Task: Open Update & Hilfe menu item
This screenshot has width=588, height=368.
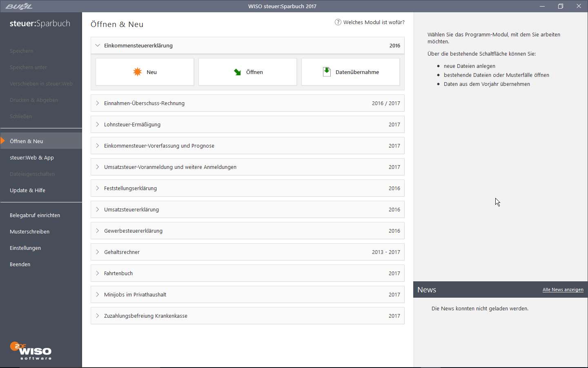Action: (27, 191)
